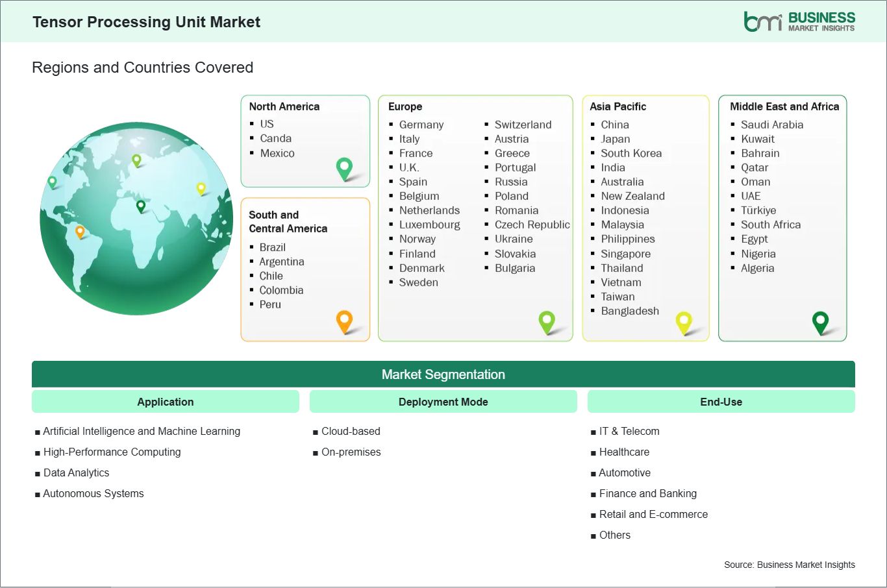Click 'On-premises' deployment item
887x588 pixels.
click(351, 452)
